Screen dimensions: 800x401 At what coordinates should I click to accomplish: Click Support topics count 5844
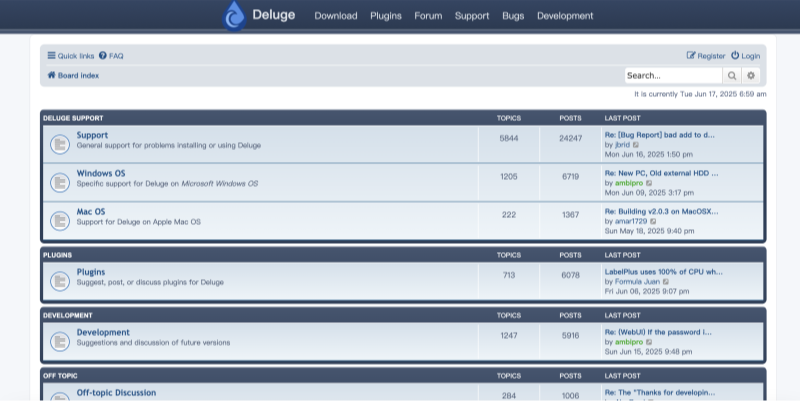509,138
